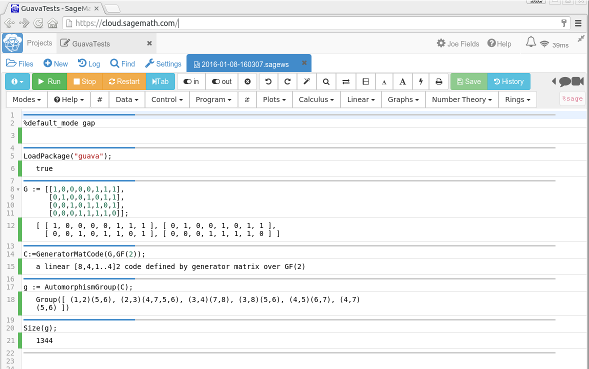
Task: Reload the page with refresh icon
Action: [x=38, y=23]
